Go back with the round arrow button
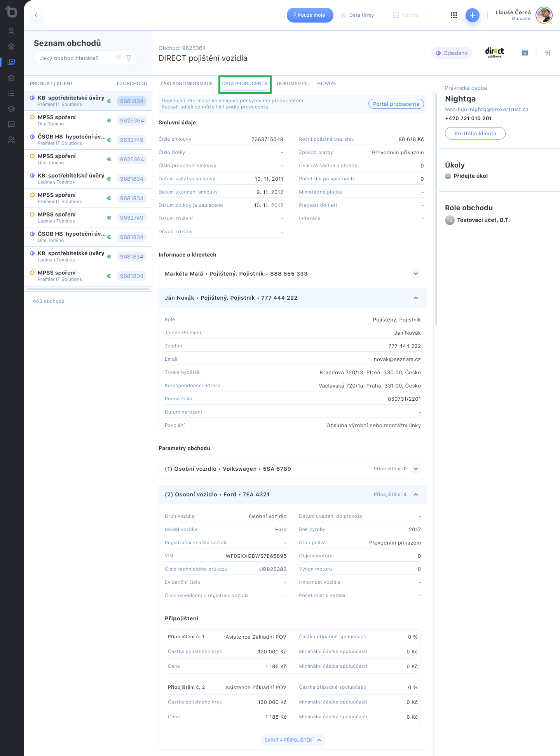Screen dimensions: 560x756 (x=36, y=15)
